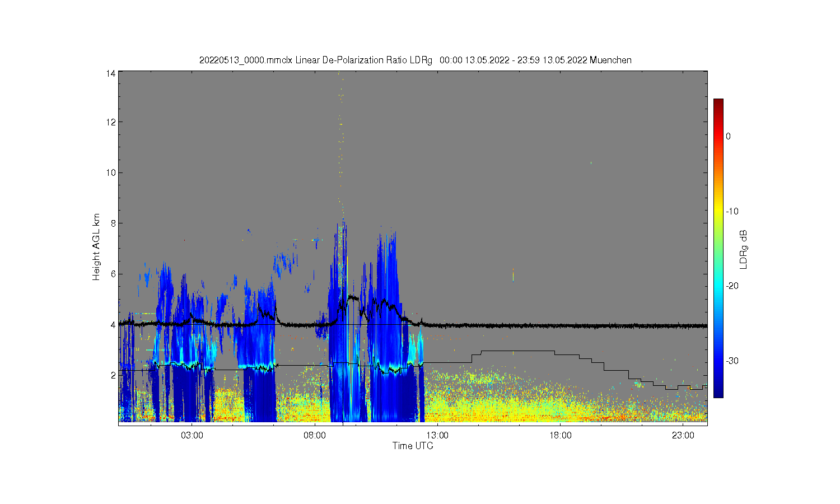Click the 23:00 time tick label
840x504 pixels.
pyautogui.click(x=683, y=435)
